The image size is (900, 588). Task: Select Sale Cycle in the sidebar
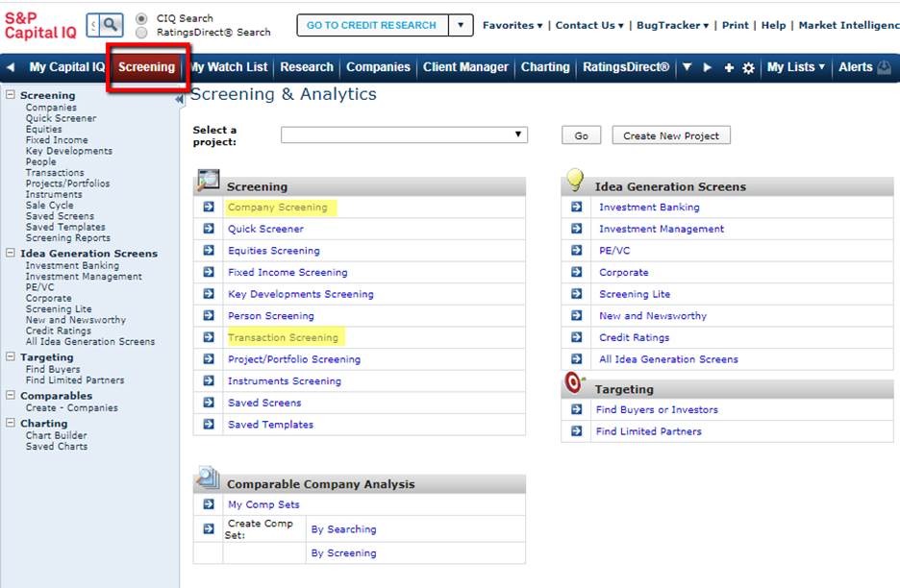pyautogui.click(x=49, y=206)
